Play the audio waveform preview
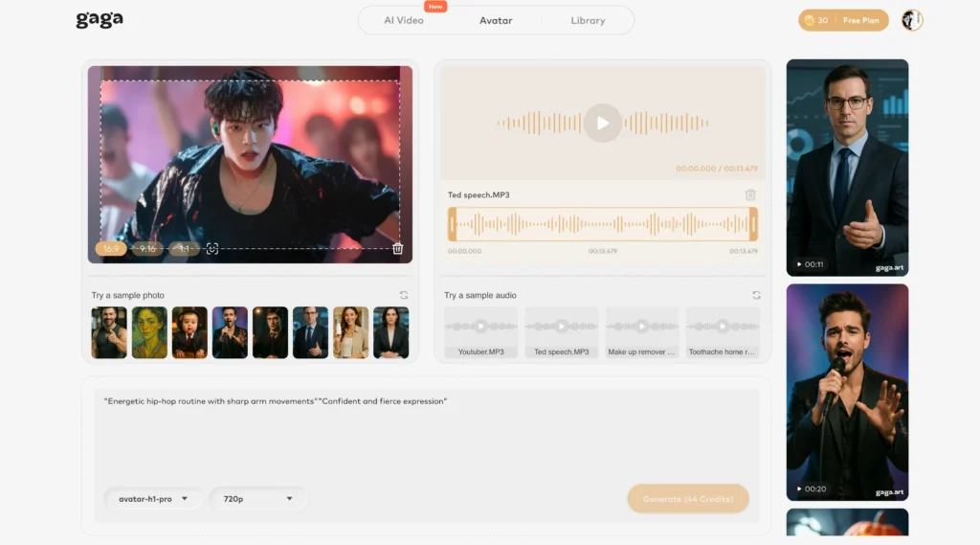980x545 pixels. [x=603, y=123]
